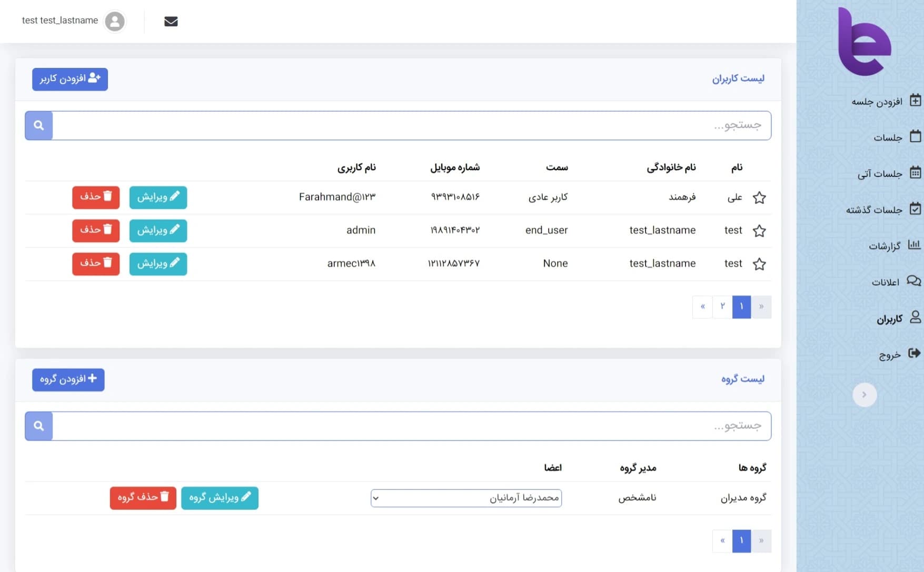Click the افزودن کاربر button
The width and height of the screenshot is (924, 572).
[x=70, y=79]
